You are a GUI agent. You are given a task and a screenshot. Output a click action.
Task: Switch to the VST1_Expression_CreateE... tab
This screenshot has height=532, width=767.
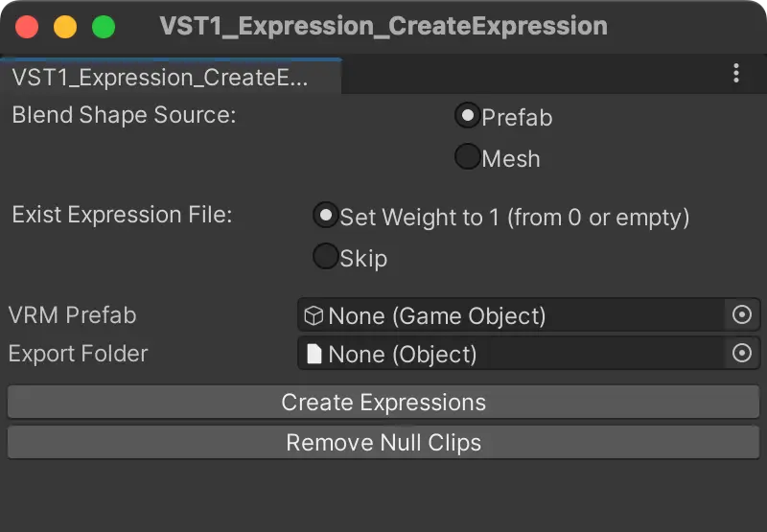tap(160, 78)
